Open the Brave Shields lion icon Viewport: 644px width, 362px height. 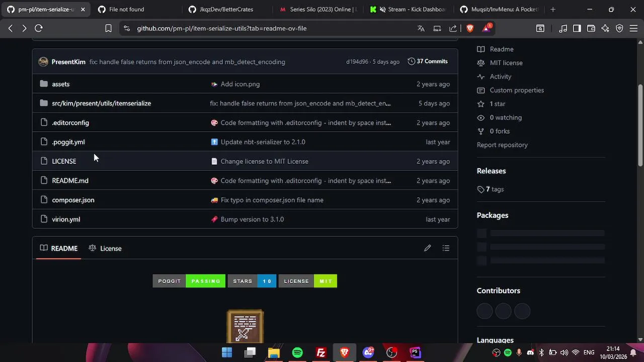470,28
